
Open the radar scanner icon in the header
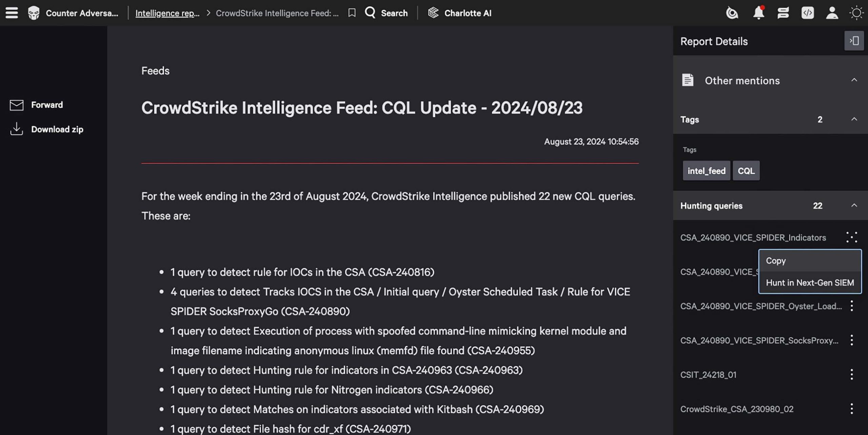coord(732,13)
